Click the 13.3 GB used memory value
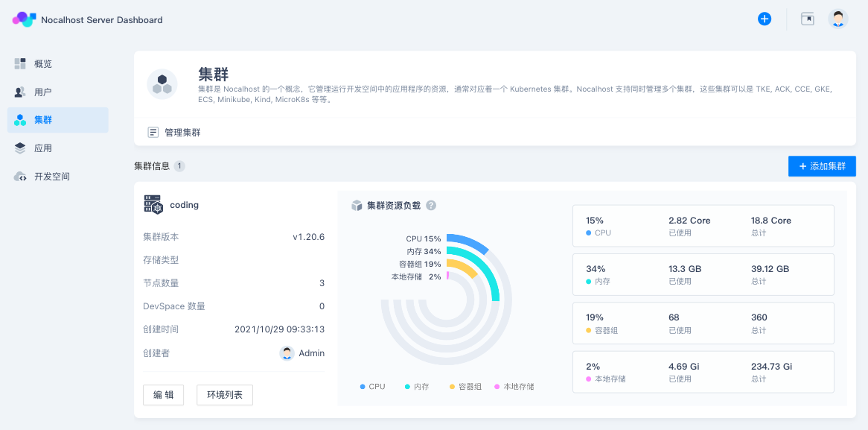This screenshot has height=430, width=868. tap(686, 269)
